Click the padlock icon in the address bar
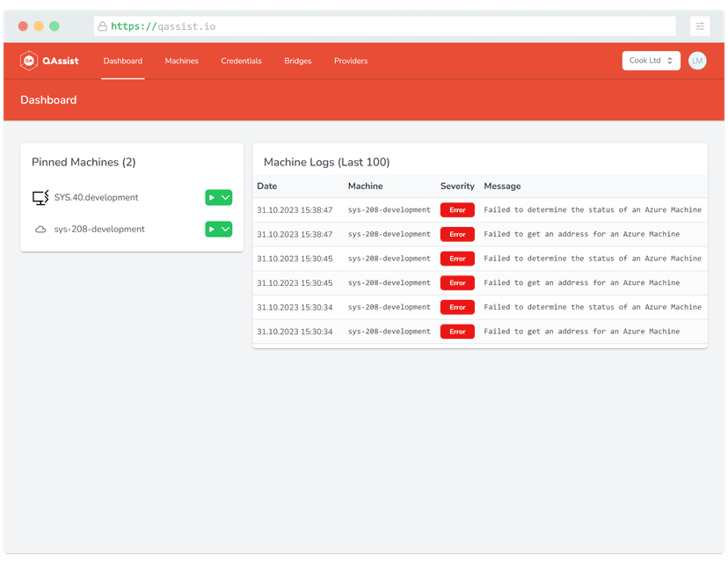Screen dimensions: 728x563 click(x=104, y=26)
